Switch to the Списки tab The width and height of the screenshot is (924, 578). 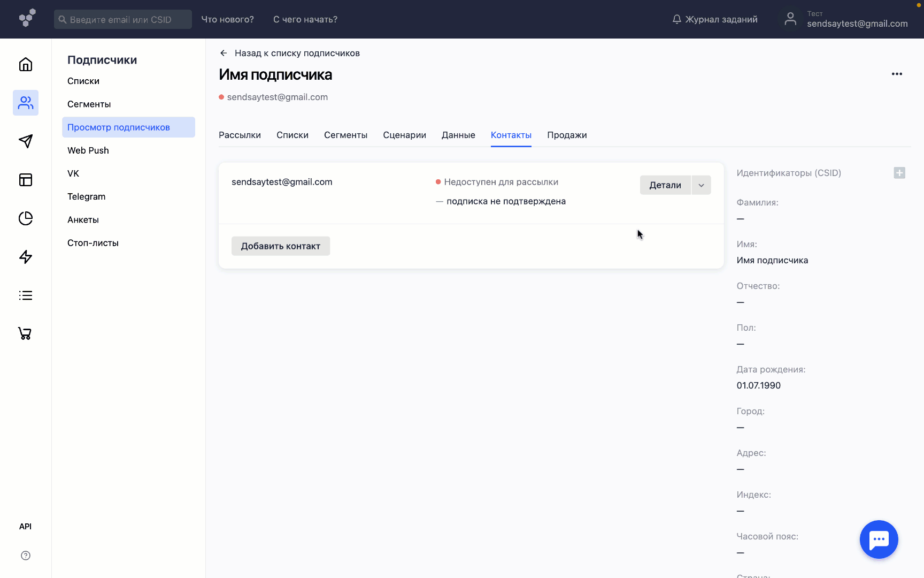tap(292, 135)
